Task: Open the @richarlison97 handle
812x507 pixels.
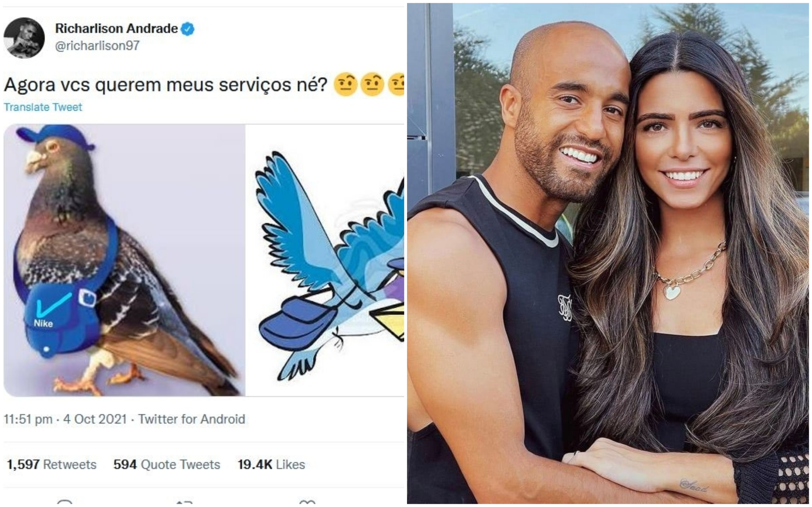Action: pyautogui.click(x=97, y=46)
